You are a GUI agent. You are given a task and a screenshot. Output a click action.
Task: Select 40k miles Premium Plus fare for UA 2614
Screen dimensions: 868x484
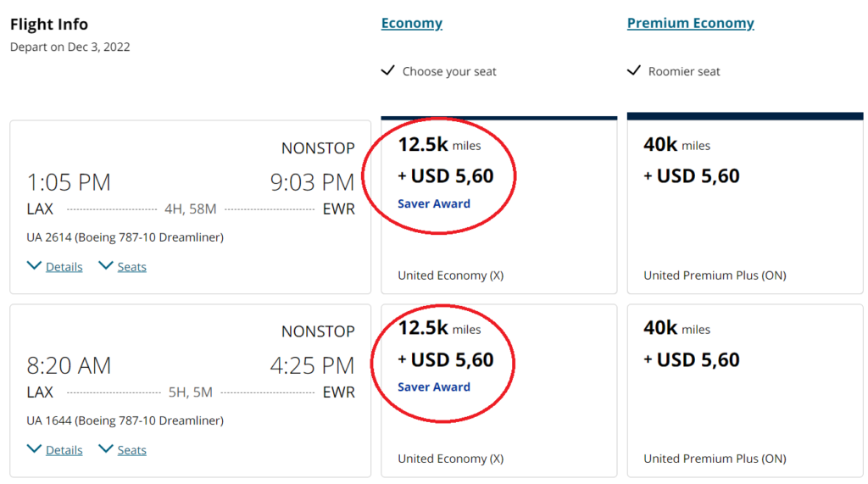coord(745,203)
